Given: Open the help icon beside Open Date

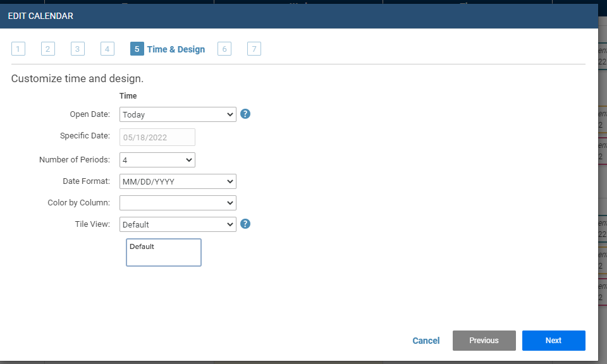Looking at the screenshot, I should coord(245,114).
